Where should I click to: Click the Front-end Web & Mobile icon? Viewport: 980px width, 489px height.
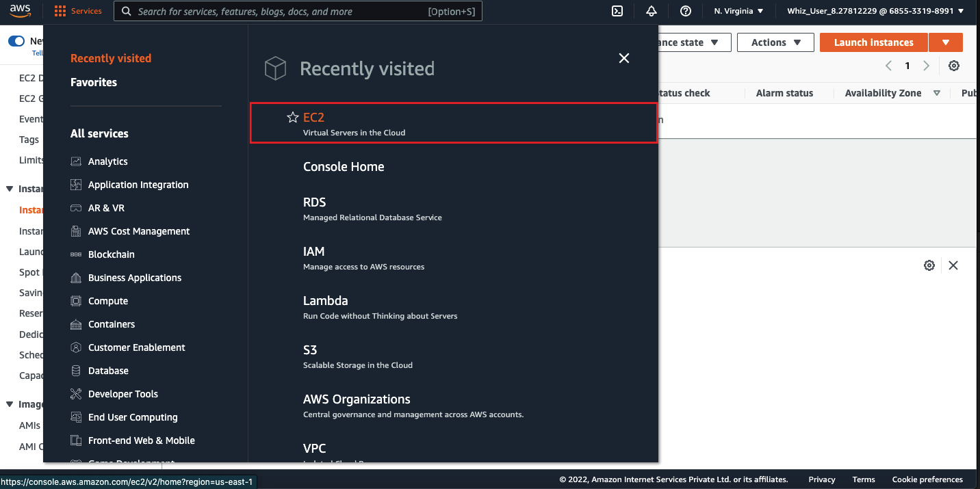[x=76, y=440]
